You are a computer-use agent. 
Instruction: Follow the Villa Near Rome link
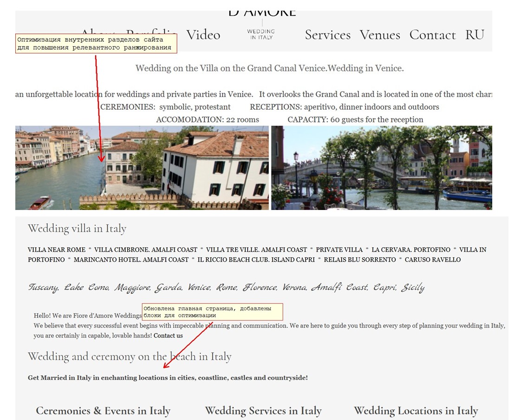[57, 250]
